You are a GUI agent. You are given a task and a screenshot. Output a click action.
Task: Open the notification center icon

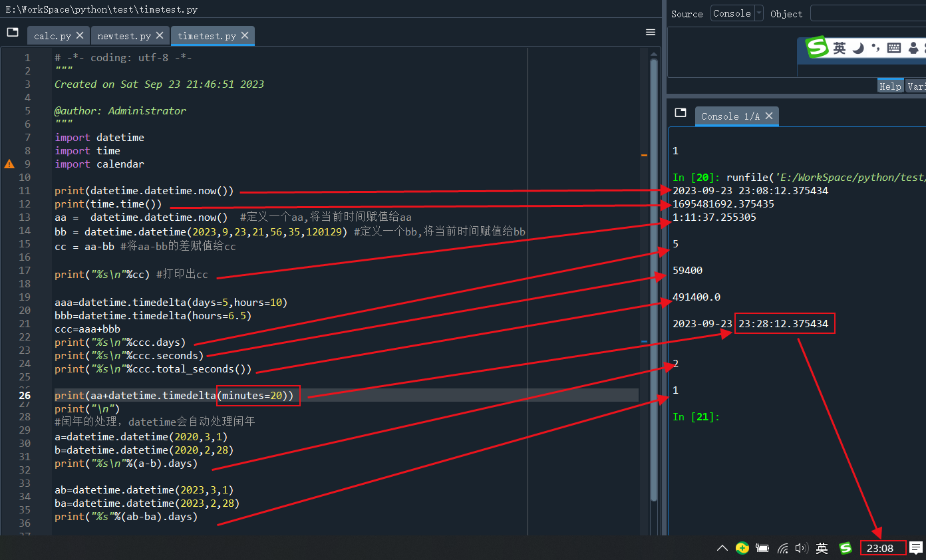916,548
